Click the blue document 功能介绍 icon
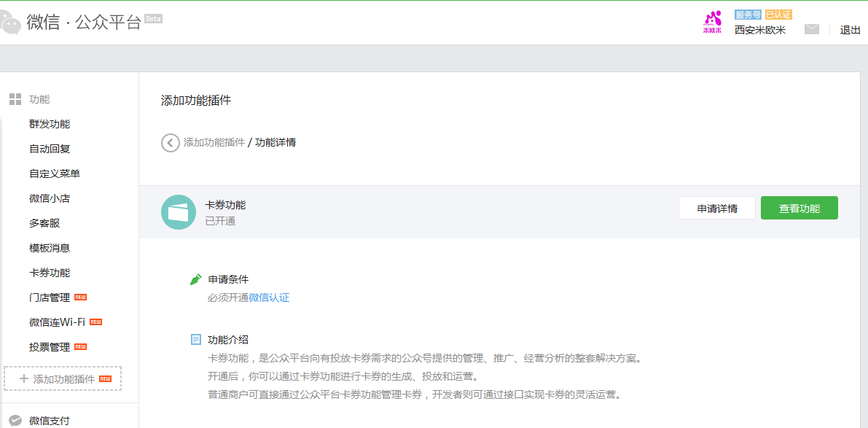Viewport: 868px width, 428px height. (196, 339)
